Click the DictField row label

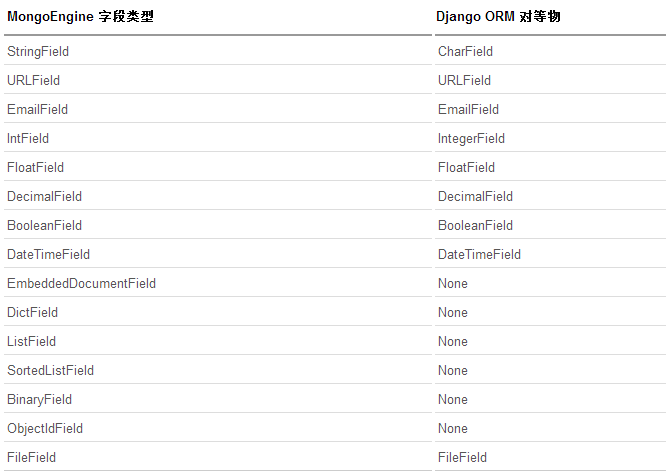[32, 312]
